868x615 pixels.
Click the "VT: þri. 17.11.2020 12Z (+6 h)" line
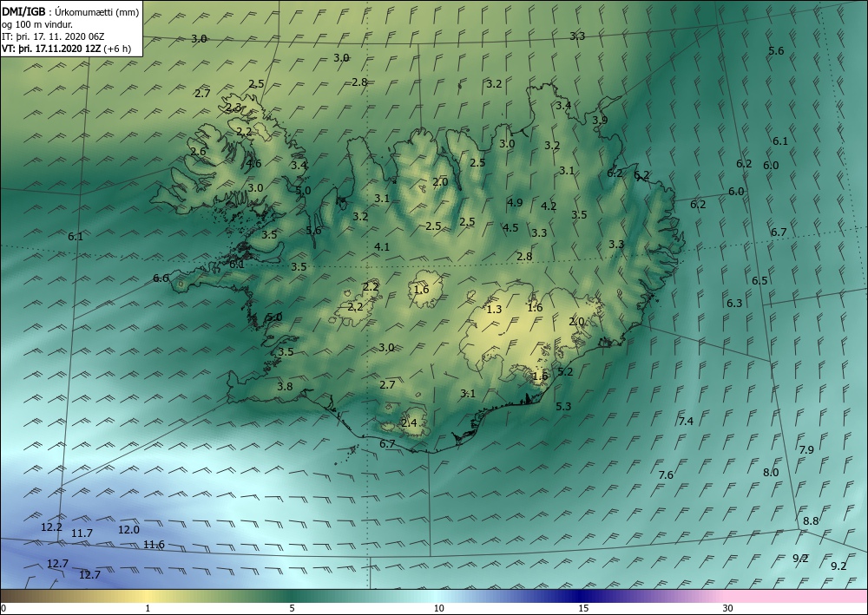[x=67, y=49]
